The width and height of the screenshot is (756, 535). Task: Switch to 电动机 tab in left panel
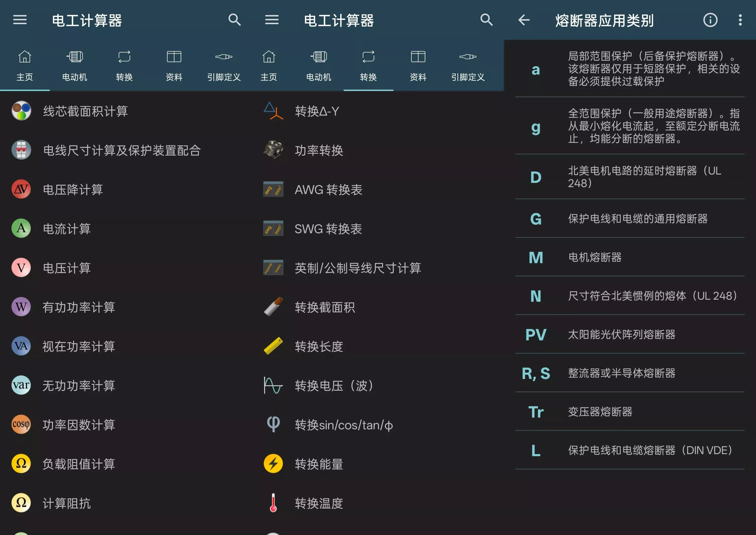[74, 66]
